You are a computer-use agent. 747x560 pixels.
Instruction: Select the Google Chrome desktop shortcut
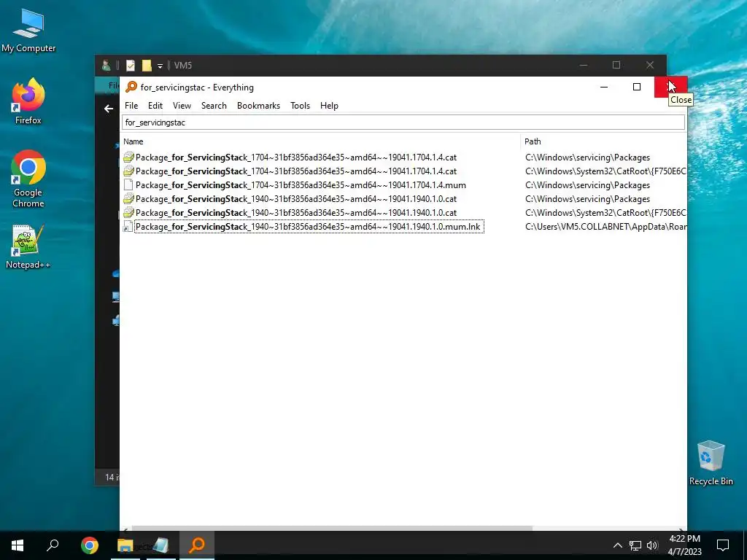(x=28, y=179)
